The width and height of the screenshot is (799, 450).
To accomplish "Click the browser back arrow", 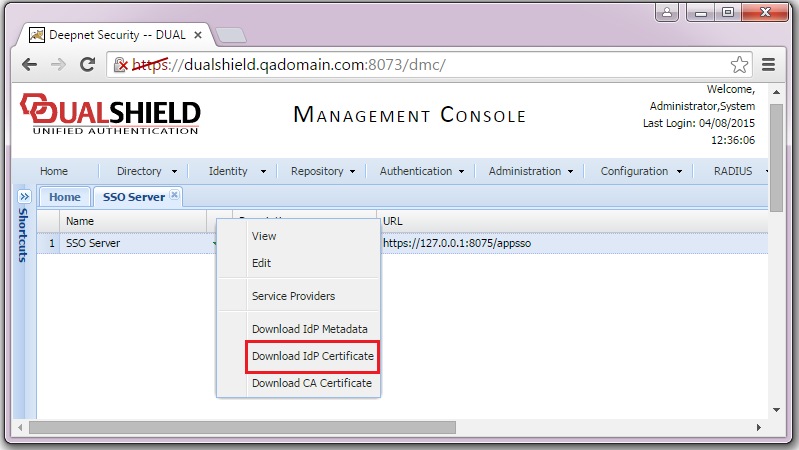I will tap(29, 65).
